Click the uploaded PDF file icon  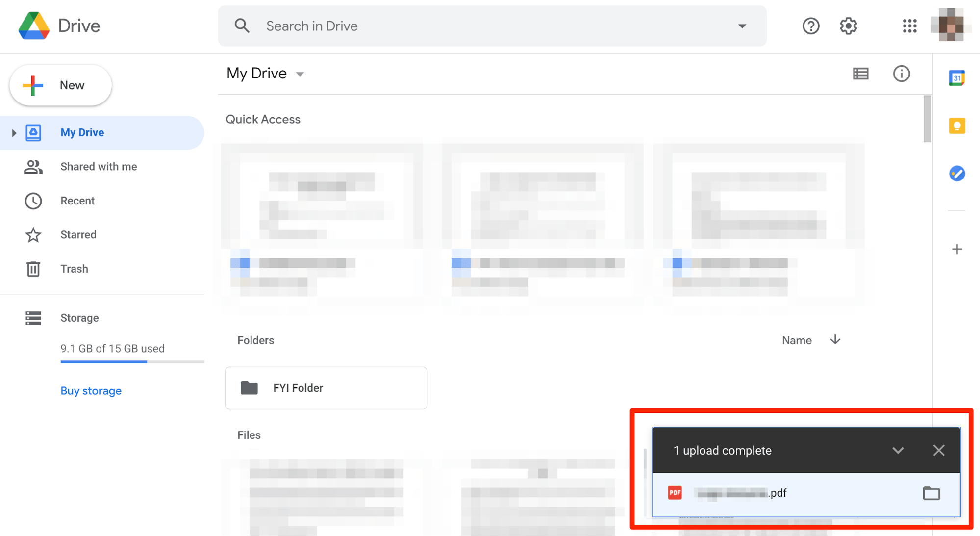click(x=675, y=493)
